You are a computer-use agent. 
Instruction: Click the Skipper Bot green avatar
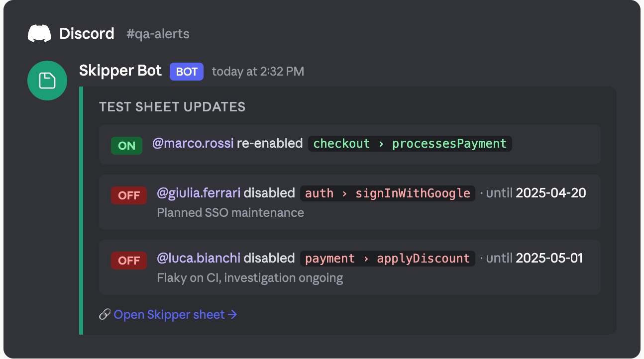47,81
